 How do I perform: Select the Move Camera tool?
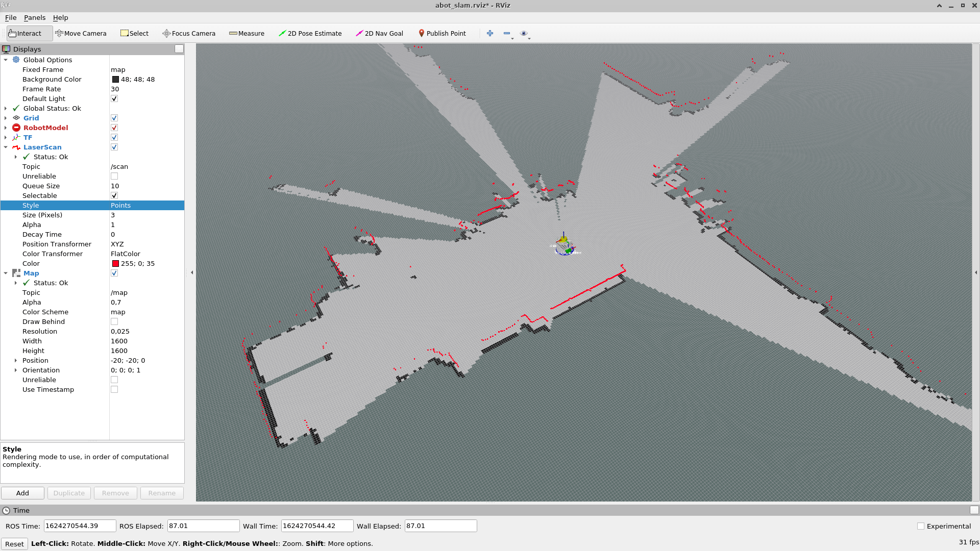coord(81,33)
